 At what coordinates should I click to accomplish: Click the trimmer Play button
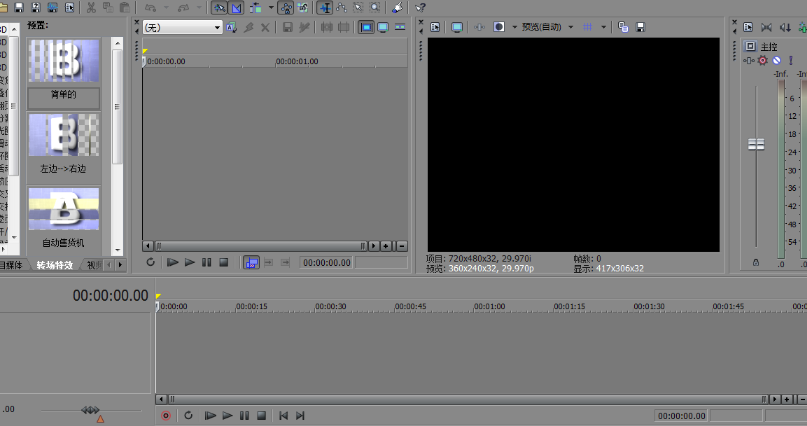[x=189, y=262]
